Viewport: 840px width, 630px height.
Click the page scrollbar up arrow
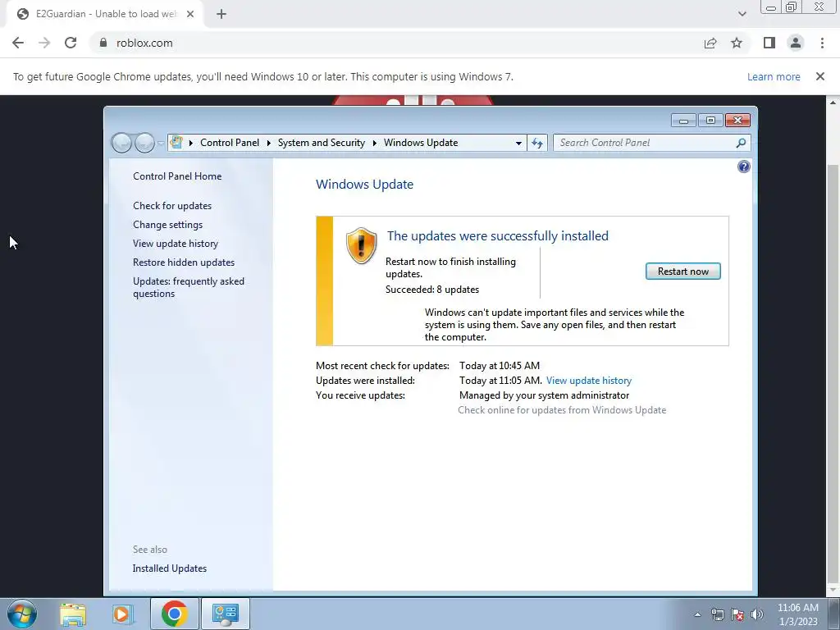coord(833,102)
